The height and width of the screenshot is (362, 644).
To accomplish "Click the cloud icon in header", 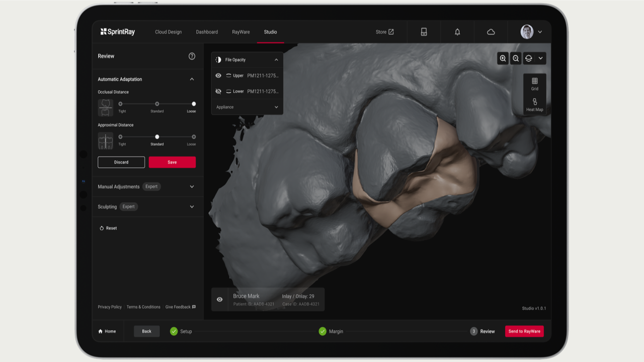I will click(x=491, y=32).
